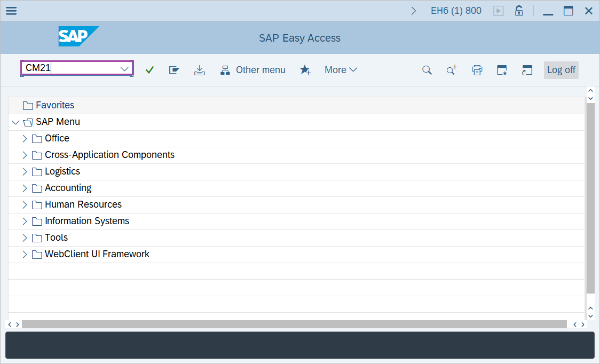Click the Print icon
Viewport: 600px width, 364px height.
click(477, 70)
